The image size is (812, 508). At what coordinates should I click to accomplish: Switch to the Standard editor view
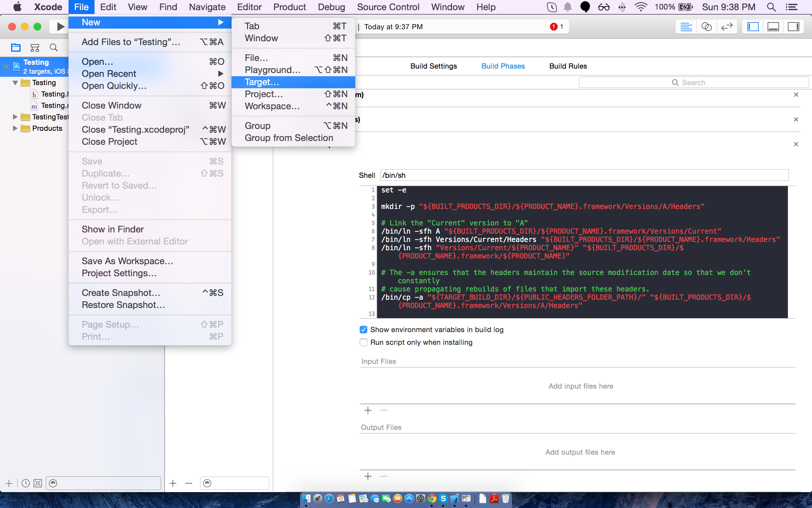pos(686,27)
